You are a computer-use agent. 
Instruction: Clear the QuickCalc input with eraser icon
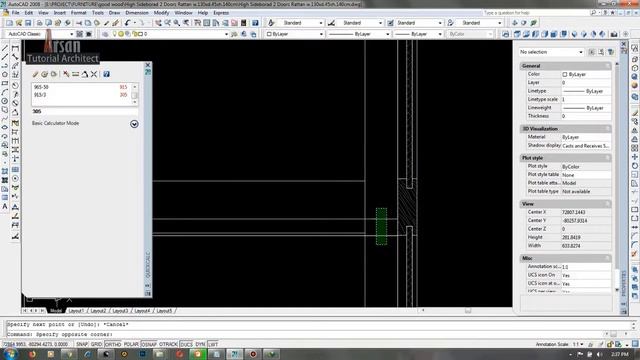[36, 74]
